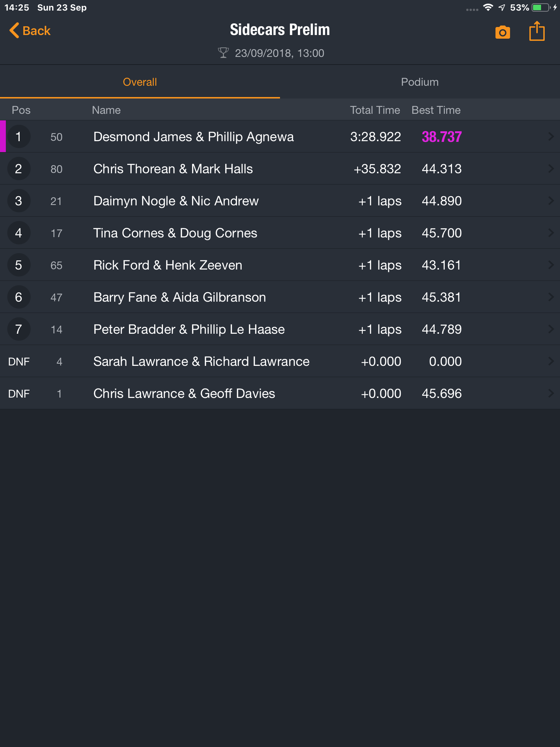Open the share icon at top right

pos(537,31)
